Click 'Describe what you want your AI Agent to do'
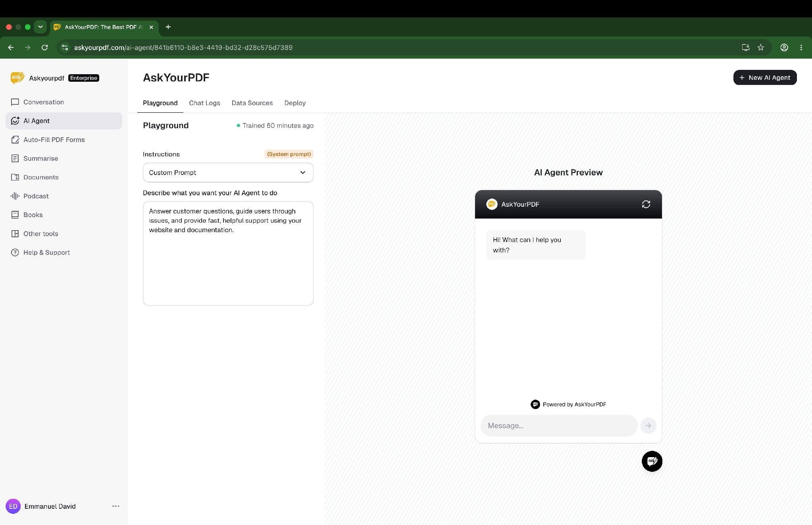This screenshot has width=812, height=525. click(x=210, y=193)
